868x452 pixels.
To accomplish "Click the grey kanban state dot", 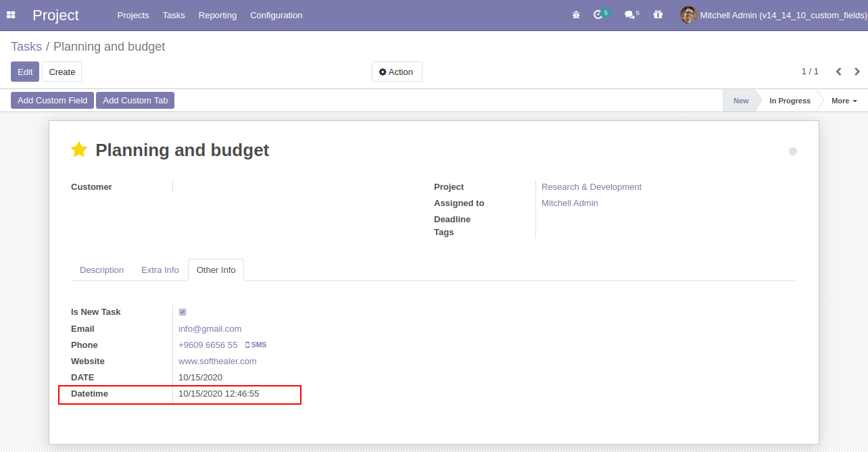I will click(x=792, y=151).
